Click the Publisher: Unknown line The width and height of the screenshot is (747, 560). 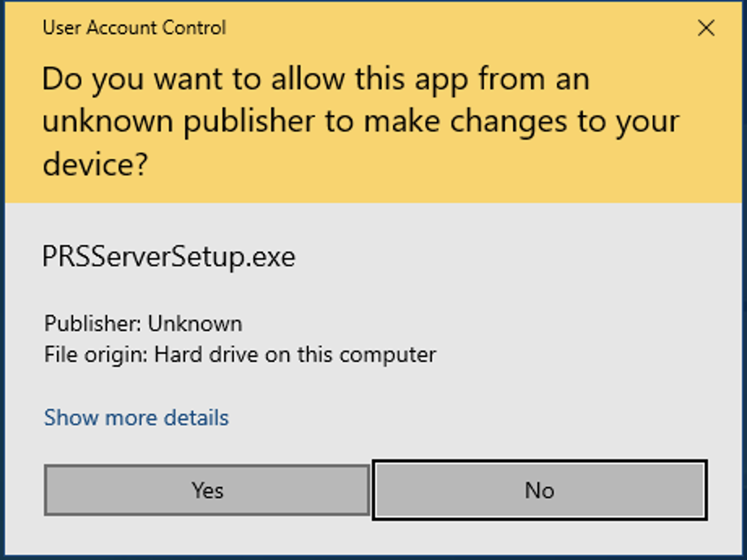(x=143, y=324)
